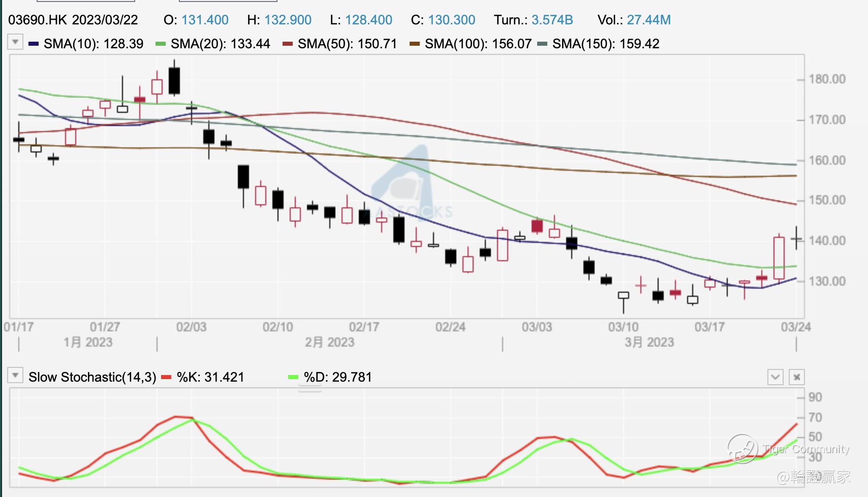Click the 02/03 date axis label
The image size is (868, 497).
(x=192, y=327)
